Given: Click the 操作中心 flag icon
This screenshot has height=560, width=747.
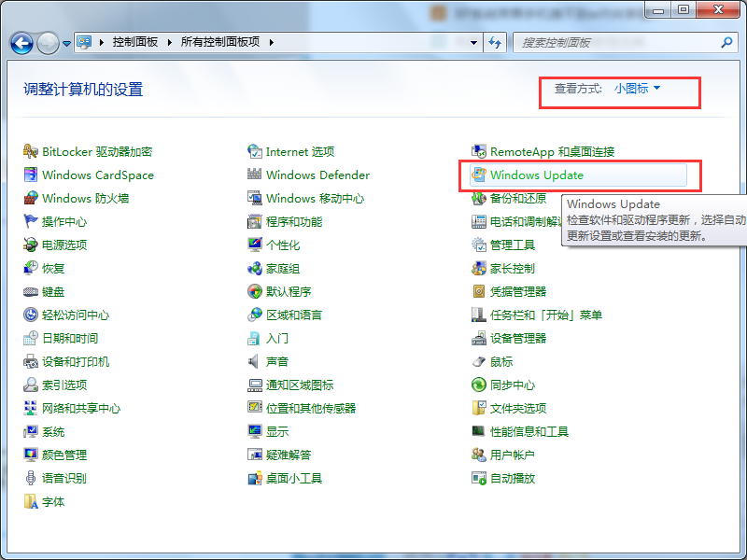Looking at the screenshot, I should pyautogui.click(x=31, y=221).
